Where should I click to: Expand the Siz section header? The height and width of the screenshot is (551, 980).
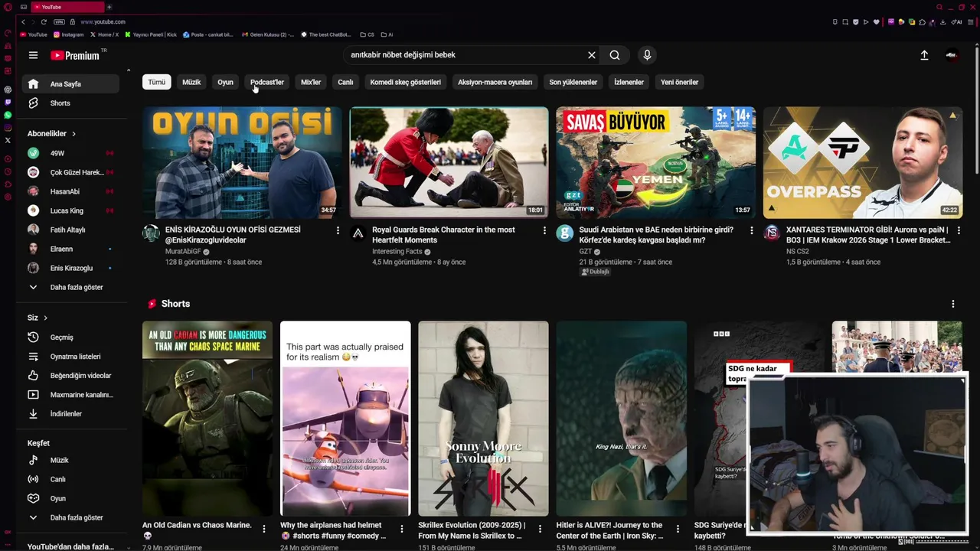(37, 318)
